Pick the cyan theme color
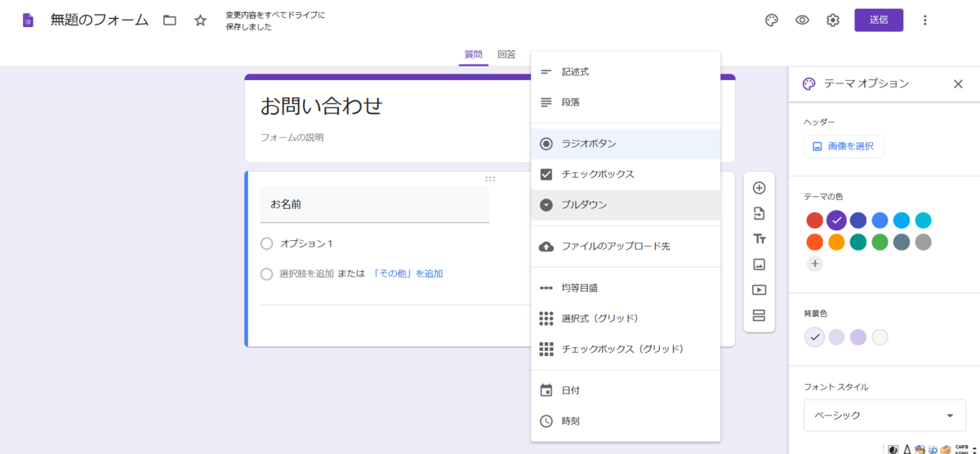Screen dimensions: 980x454 point(923,220)
